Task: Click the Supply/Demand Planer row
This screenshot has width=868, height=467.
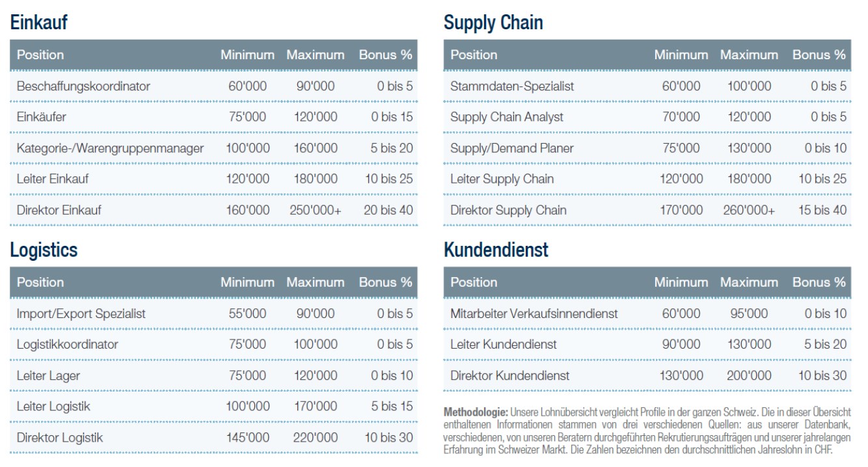Action: (647, 148)
